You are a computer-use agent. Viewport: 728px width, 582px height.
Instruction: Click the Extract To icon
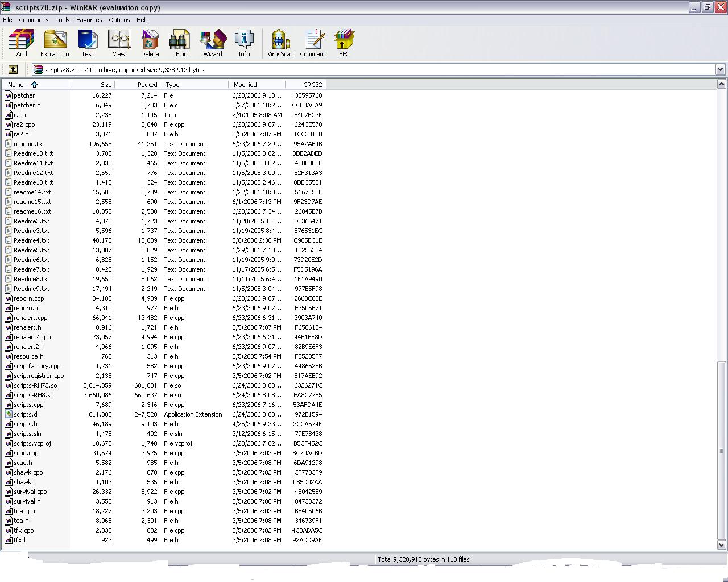coord(55,43)
